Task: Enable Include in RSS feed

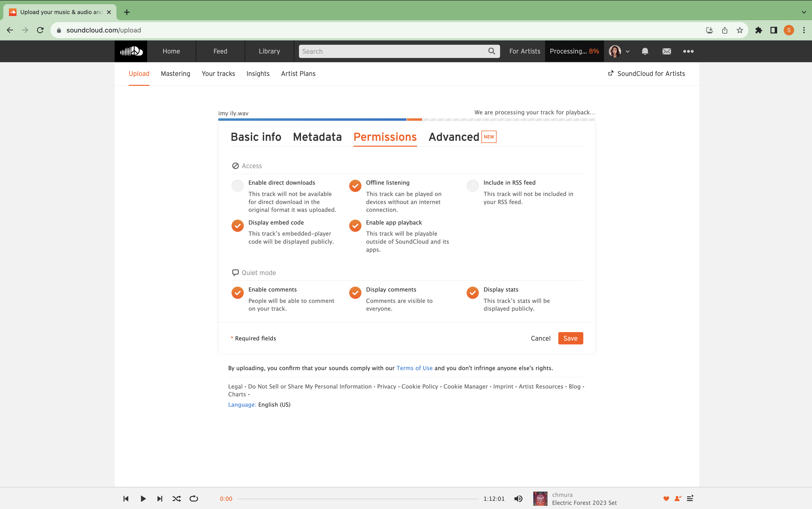Action: coord(472,186)
